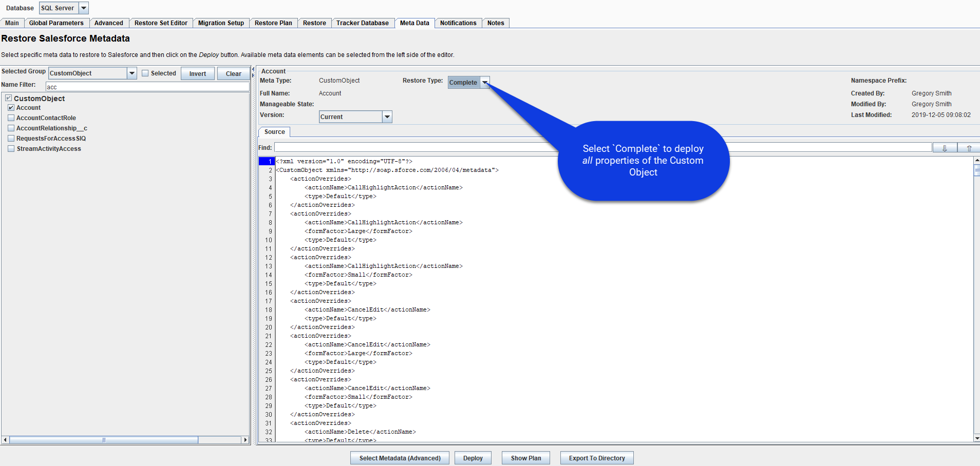
Task: Click the Name Filter input field
Action: pyautogui.click(x=148, y=87)
